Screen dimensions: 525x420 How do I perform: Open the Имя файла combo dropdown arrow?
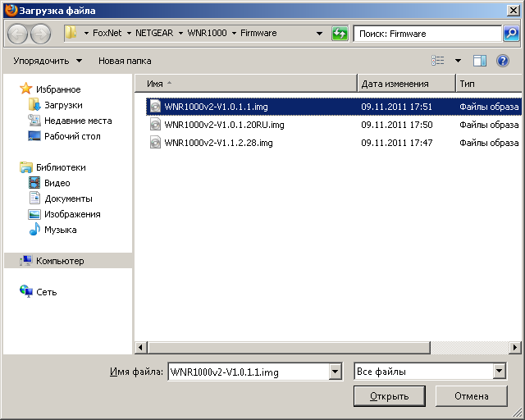point(336,372)
